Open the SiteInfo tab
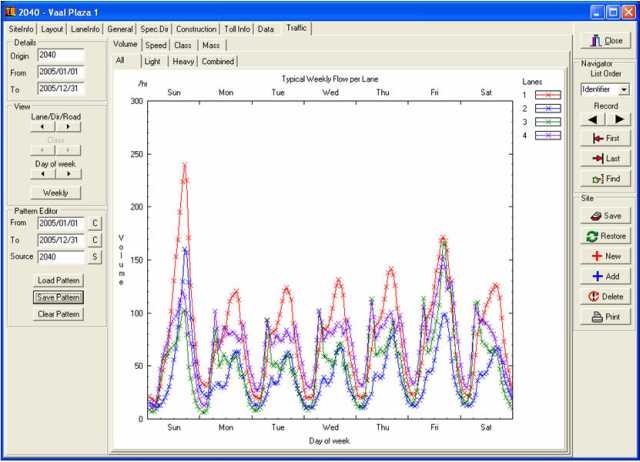640x462 pixels. click(x=21, y=29)
